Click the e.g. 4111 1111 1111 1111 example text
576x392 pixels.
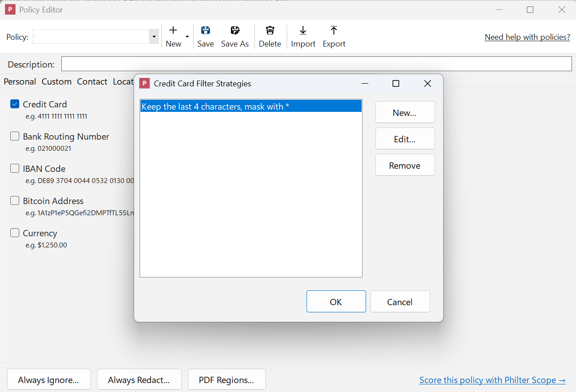(x=56, y=116)
